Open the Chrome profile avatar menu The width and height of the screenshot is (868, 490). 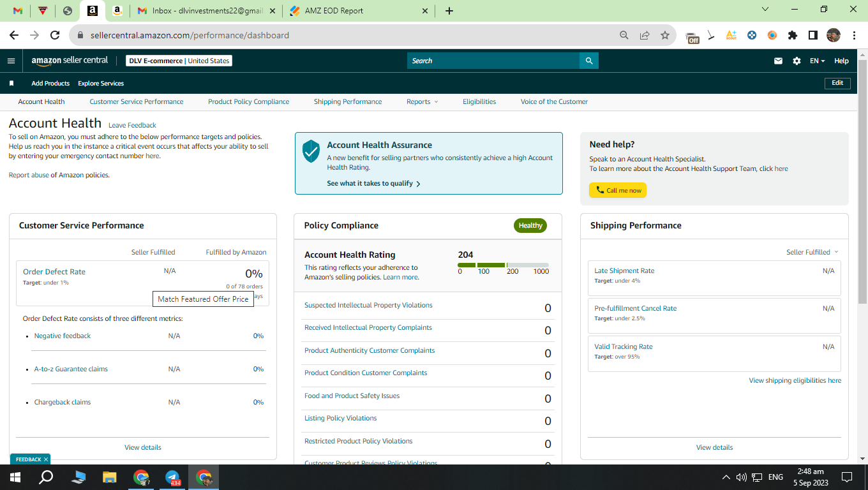[x=834, y=35]
